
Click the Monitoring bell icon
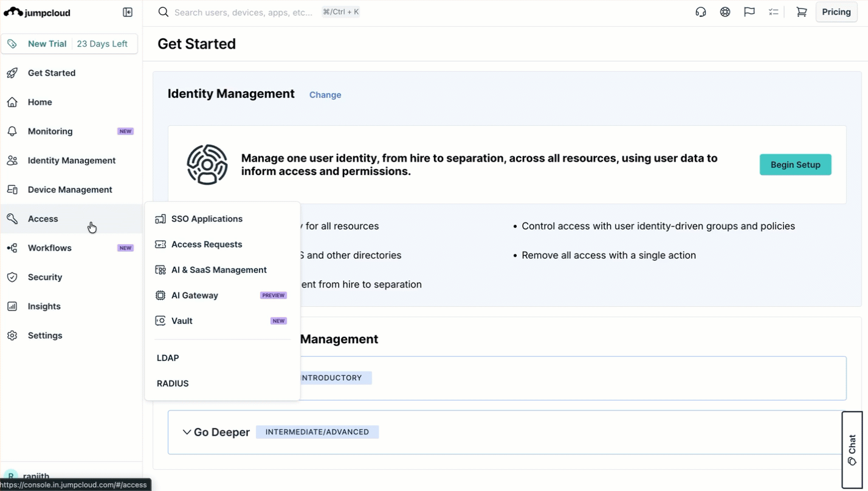tap(12, 131)
